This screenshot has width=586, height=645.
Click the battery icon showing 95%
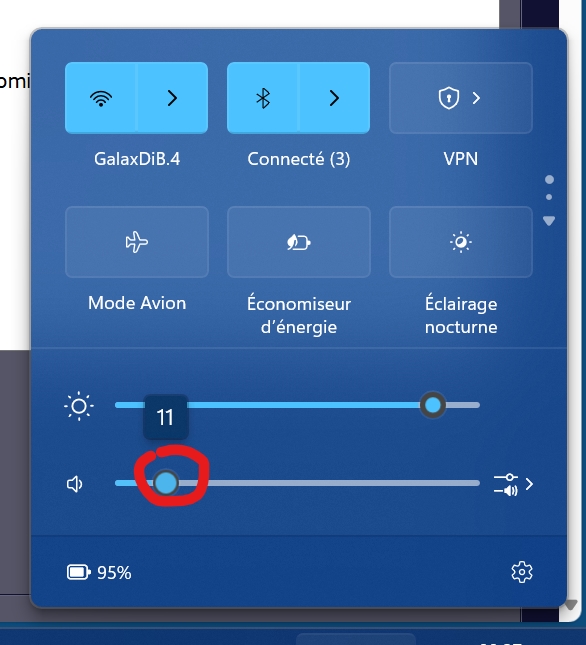click(79, 572)
